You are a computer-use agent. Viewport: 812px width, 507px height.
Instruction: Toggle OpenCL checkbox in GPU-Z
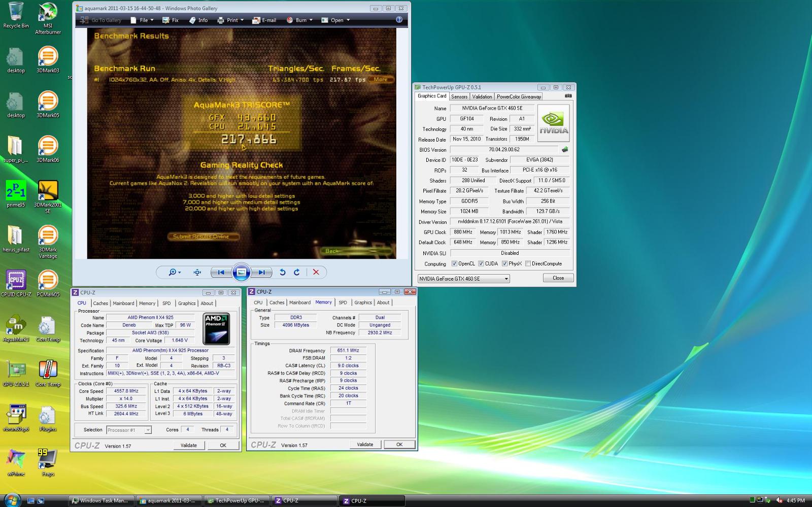(x=454, y=264)
